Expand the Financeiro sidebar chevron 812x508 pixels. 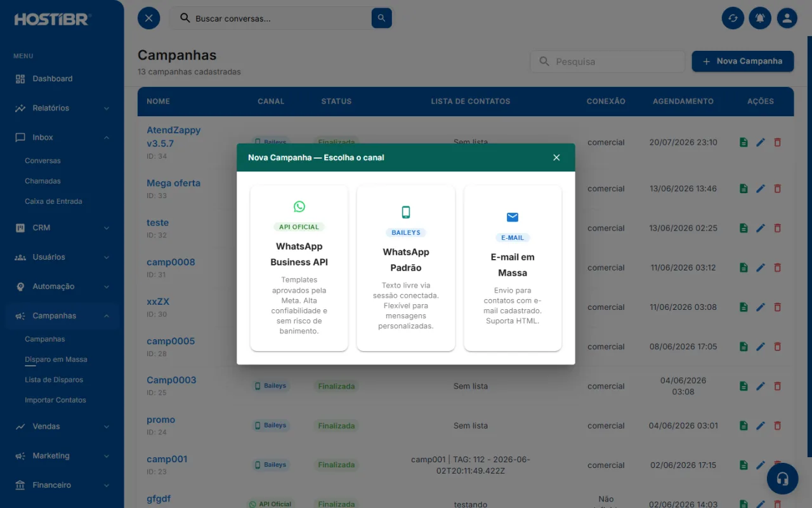point(107,485)
